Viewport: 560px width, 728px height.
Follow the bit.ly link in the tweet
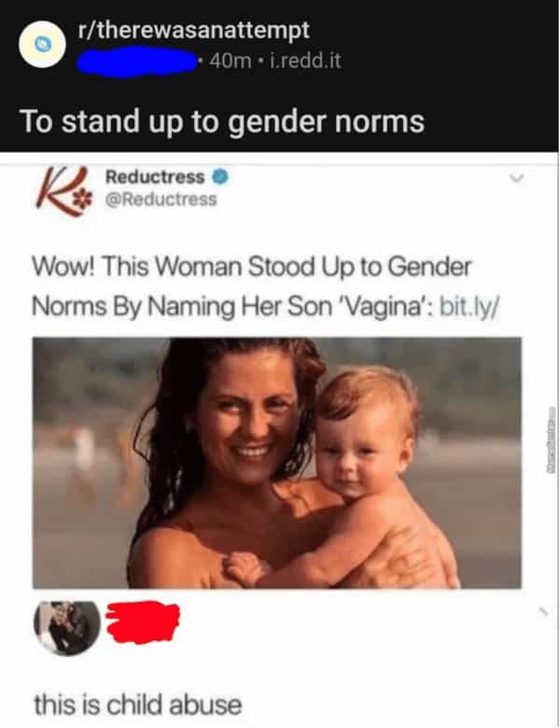click(469, 307)
